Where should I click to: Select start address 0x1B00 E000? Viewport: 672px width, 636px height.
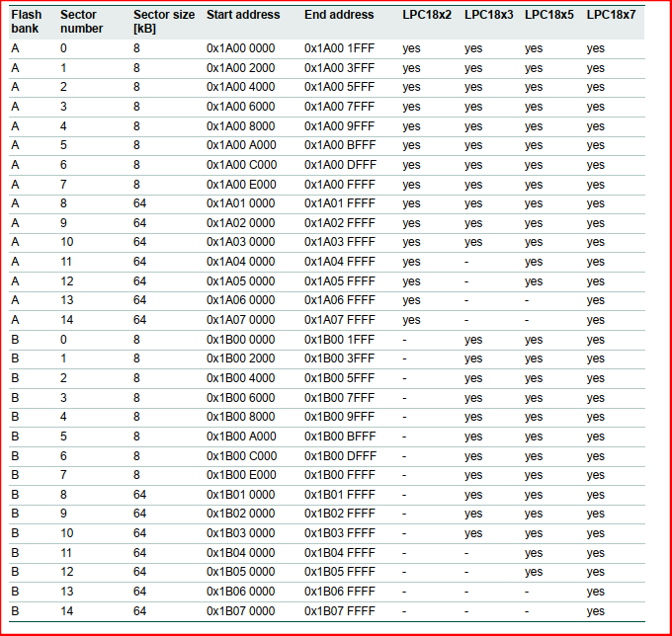241,475
